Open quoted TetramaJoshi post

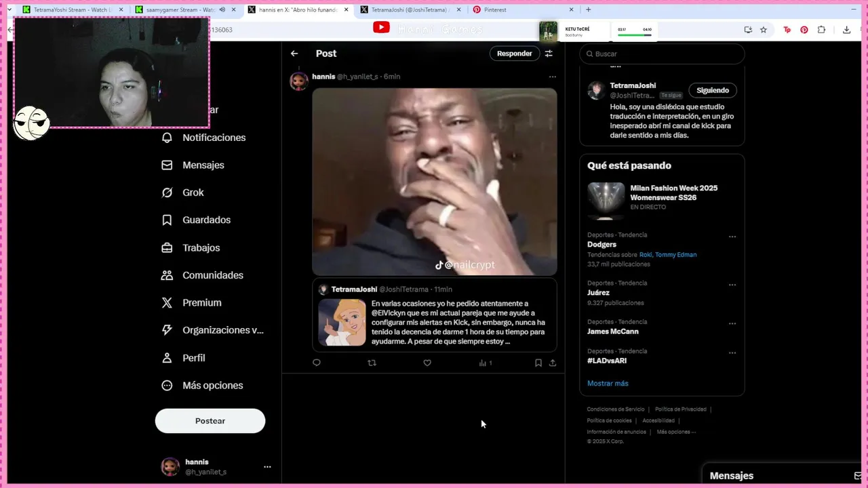435,315
